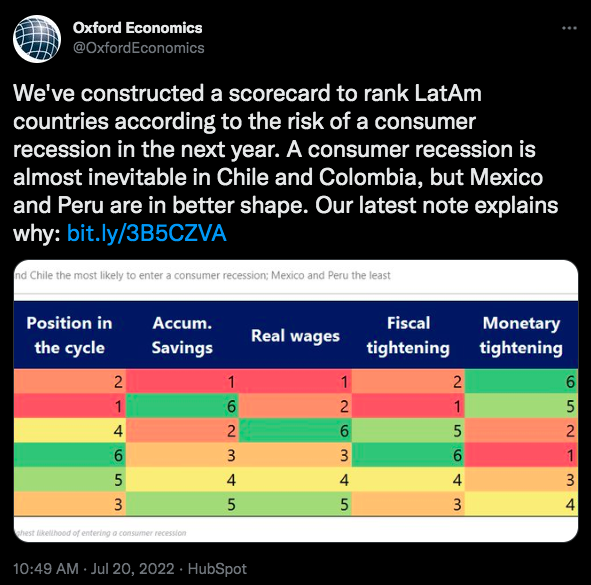Image resolution: width=591 pixels, height=585 pixels.
Task: Open the Oxford Economics display name profile
Action: coord(138,28)
